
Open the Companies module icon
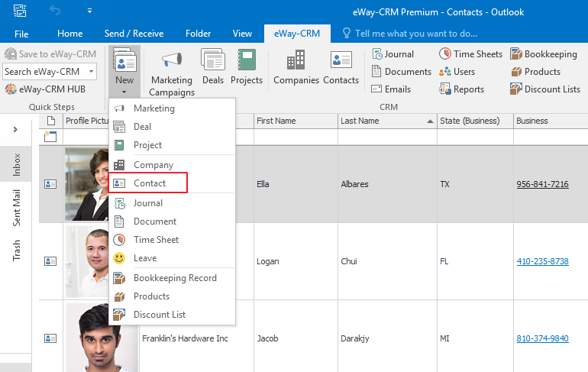[296, 66]
